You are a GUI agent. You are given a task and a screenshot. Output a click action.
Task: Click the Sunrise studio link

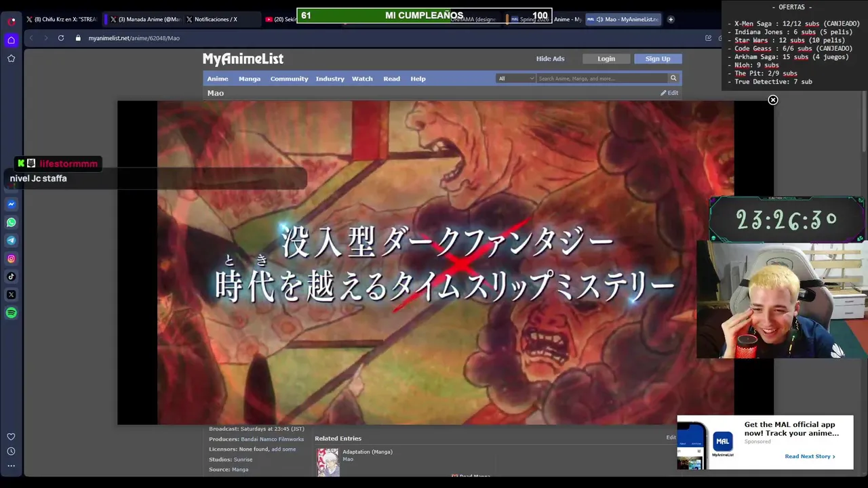(243, 460)
